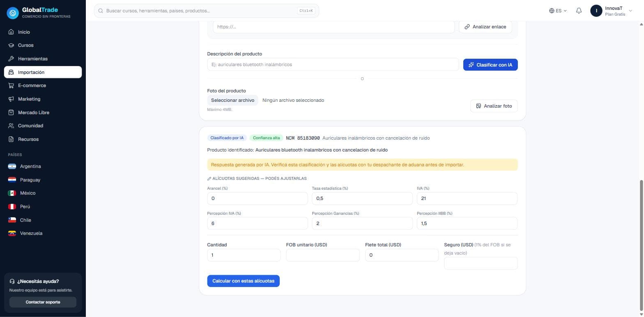Open the ES language dropdown
This screenshot has width=644, height=317.
(x=558, y=11)
